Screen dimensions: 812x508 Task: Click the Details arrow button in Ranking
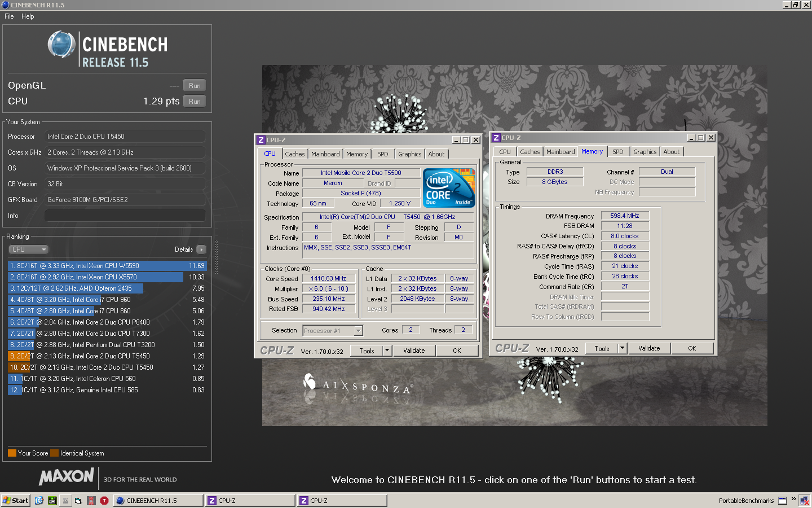pyautogui.click(x=201, y=249)
